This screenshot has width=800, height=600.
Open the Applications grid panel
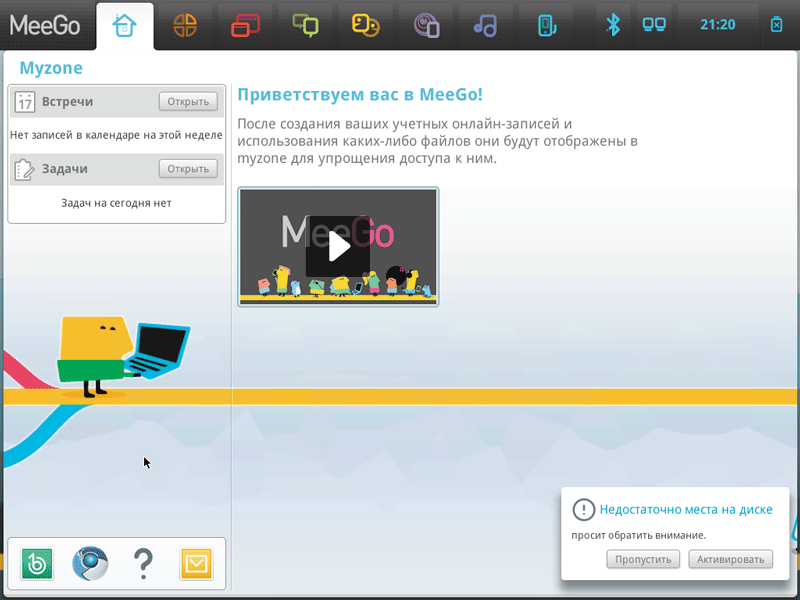[x=186, y=24]
